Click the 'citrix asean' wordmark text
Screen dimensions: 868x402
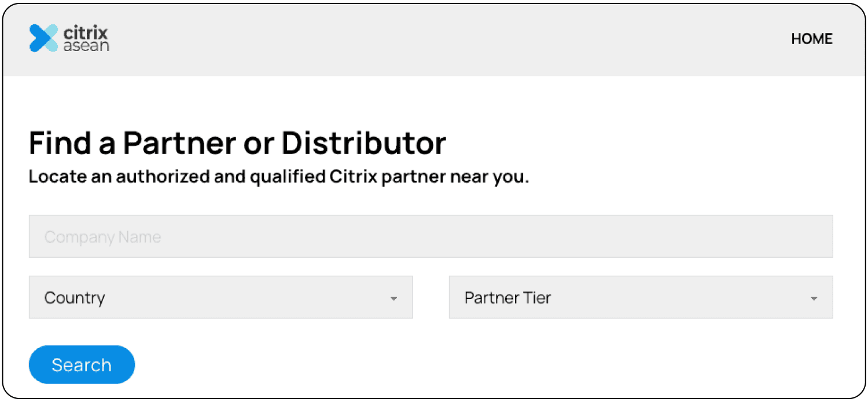pyautogui.click(x=86, y=39)
